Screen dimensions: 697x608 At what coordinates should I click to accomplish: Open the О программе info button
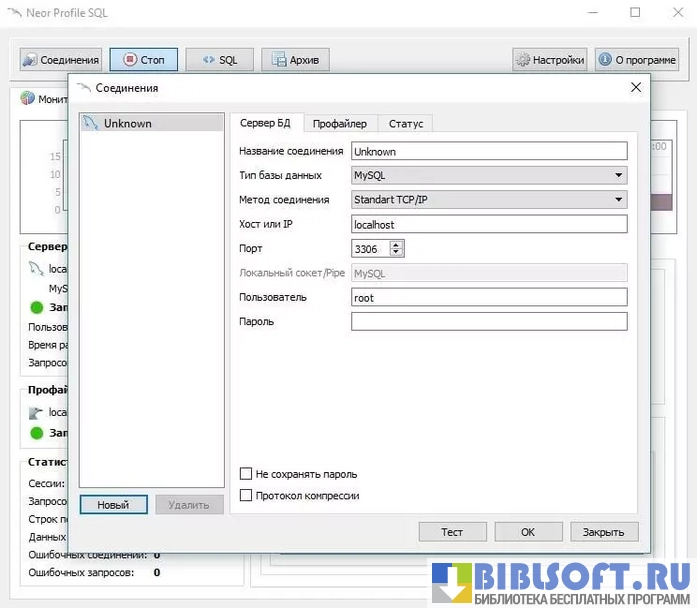[636, 60]
